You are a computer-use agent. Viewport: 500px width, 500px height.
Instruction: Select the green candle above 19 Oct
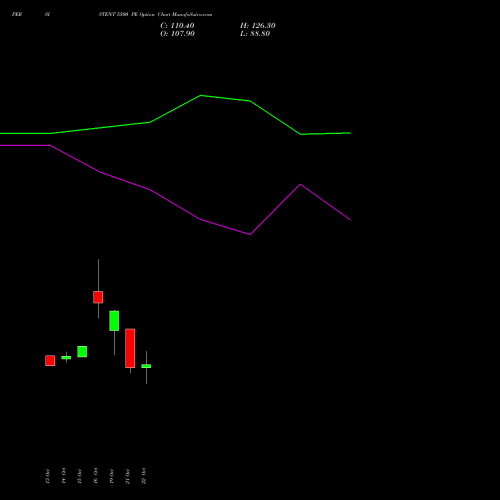pos(114,321)
